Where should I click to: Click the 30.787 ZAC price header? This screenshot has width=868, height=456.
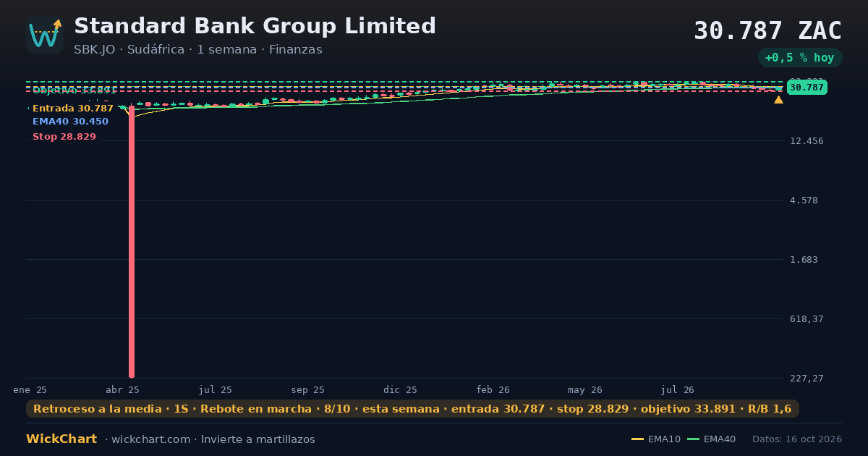click(767, 31)
